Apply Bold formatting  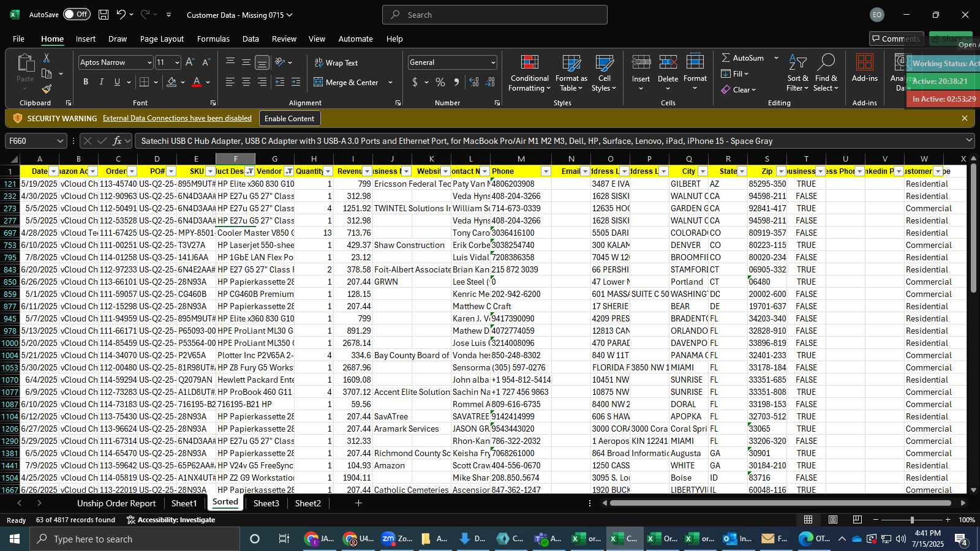click(86, 82)
